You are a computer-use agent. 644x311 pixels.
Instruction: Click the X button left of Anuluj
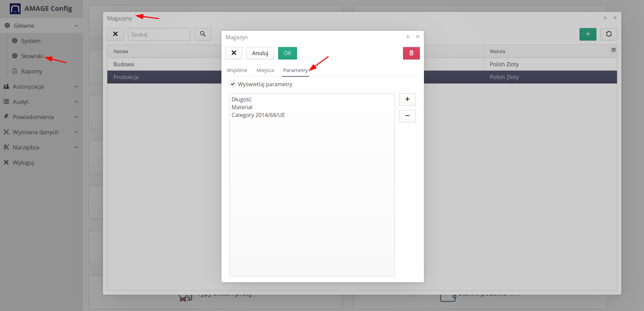click(234, 53)
